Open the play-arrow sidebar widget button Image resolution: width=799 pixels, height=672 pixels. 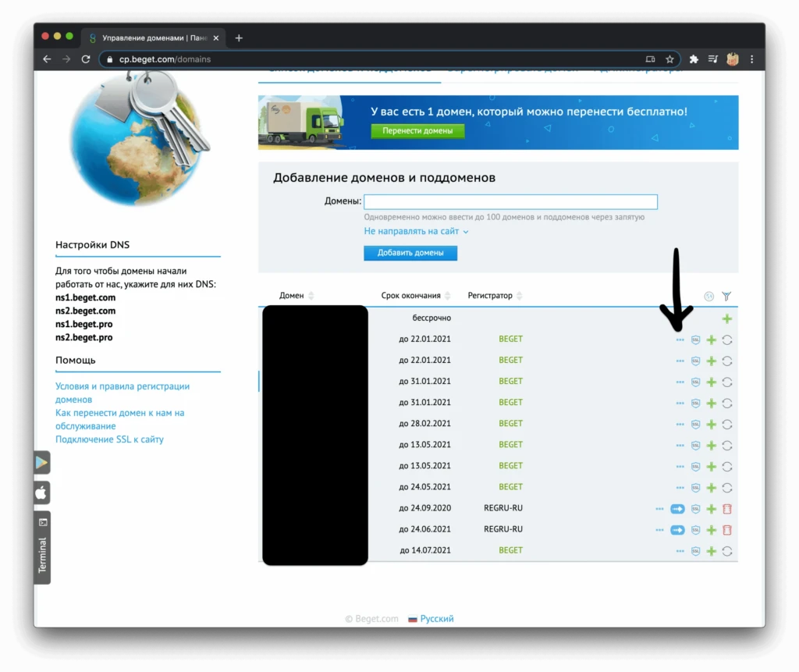click(42, 463)
